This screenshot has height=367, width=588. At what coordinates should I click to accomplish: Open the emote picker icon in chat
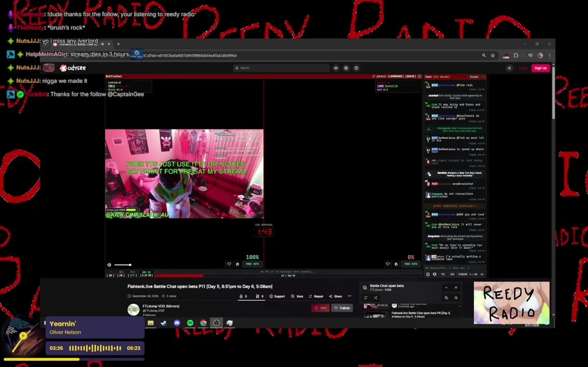coord(428,275)
